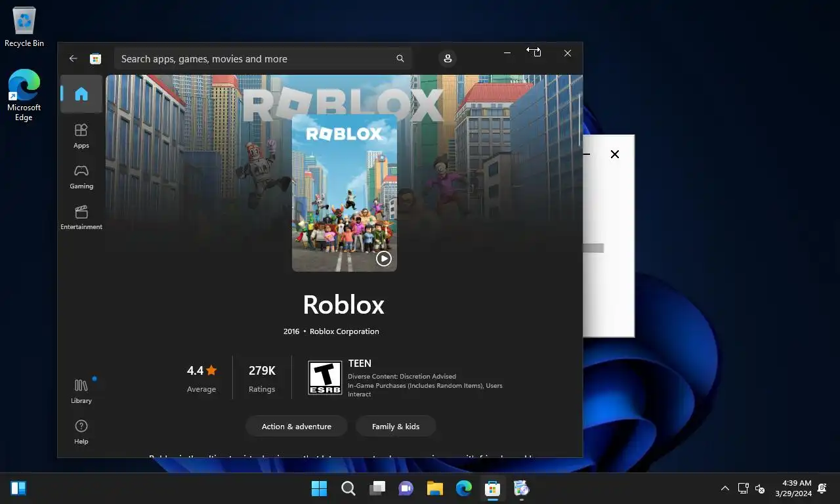View the 279K ratings count
This screenshot has width=840, height=504.
click(x=262, y=379)
